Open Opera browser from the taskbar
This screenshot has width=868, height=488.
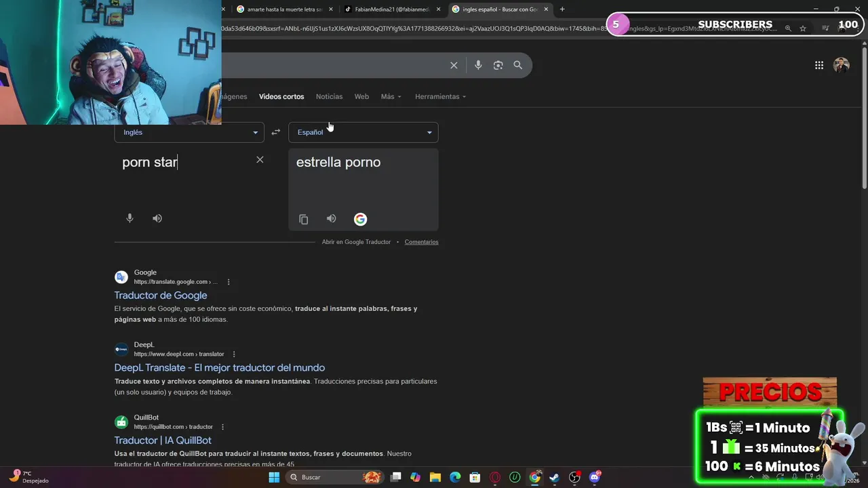[495, 477]
